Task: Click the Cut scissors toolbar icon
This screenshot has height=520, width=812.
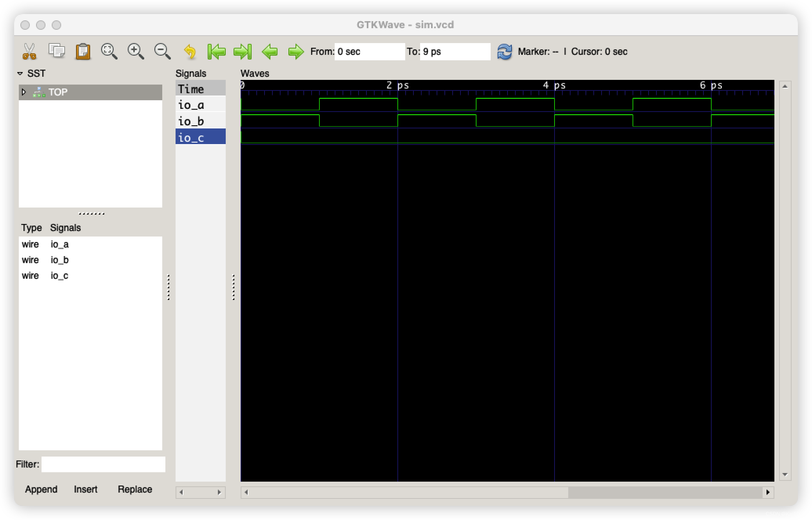Action: click(x=29, y=51)
